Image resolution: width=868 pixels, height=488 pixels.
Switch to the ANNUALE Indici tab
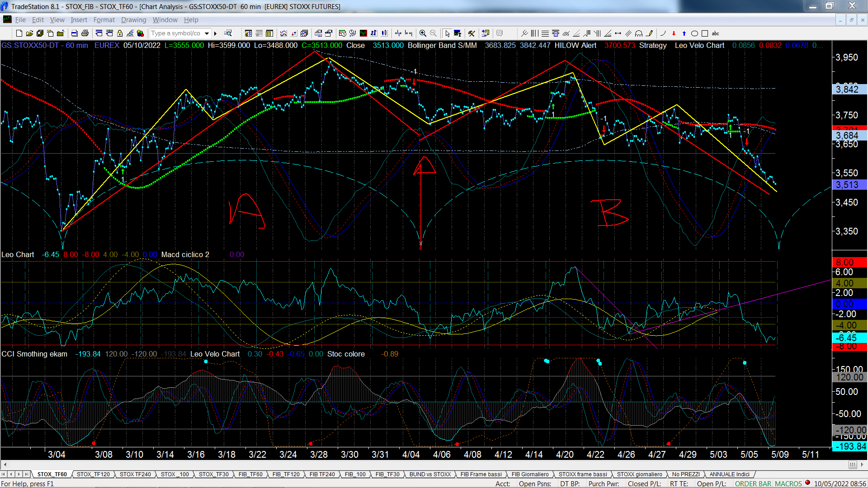coord(729,474)
